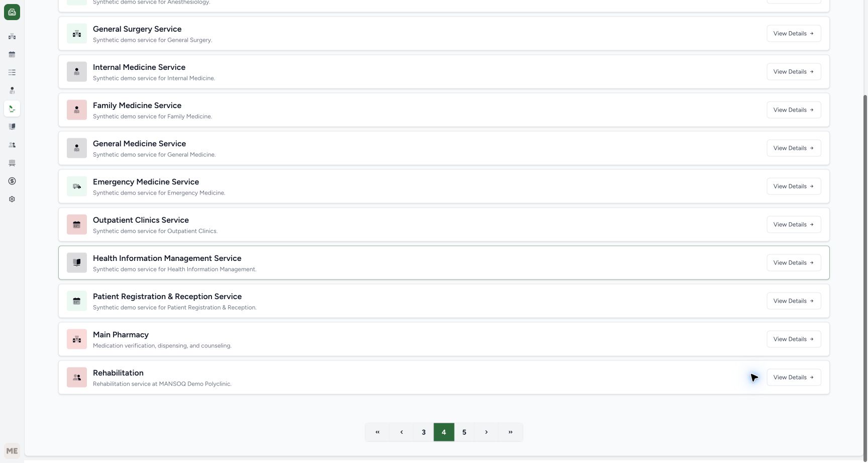This screenshot has height=463, width=868.
Task: View details for Patient Registration & Reception
Action: click(x=794, y=301)
